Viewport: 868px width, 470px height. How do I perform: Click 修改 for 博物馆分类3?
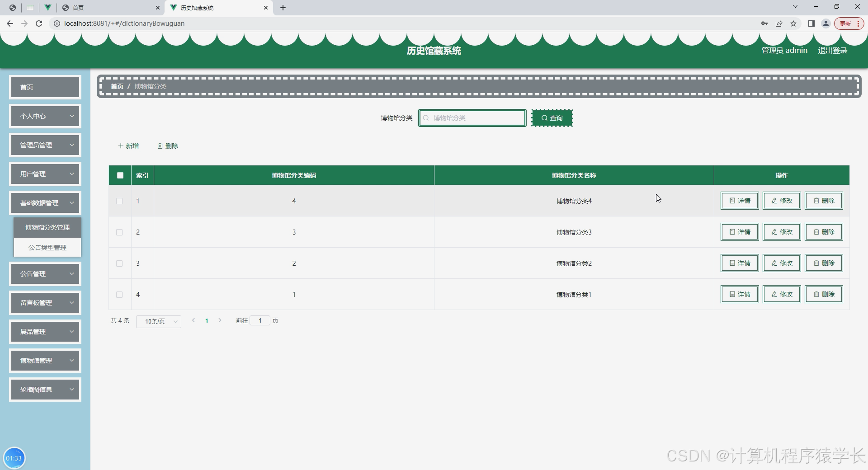(x=782, y=232)
